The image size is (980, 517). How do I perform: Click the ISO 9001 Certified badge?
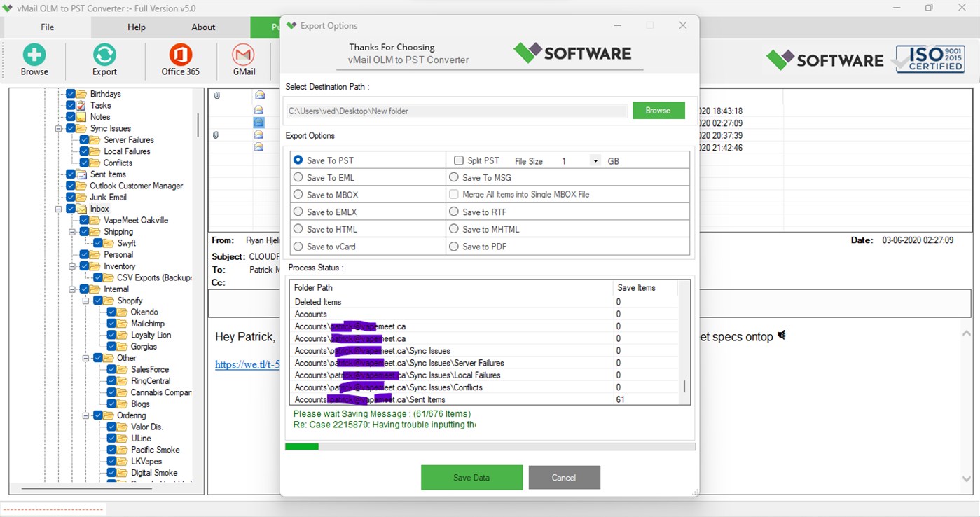[930, 60]
